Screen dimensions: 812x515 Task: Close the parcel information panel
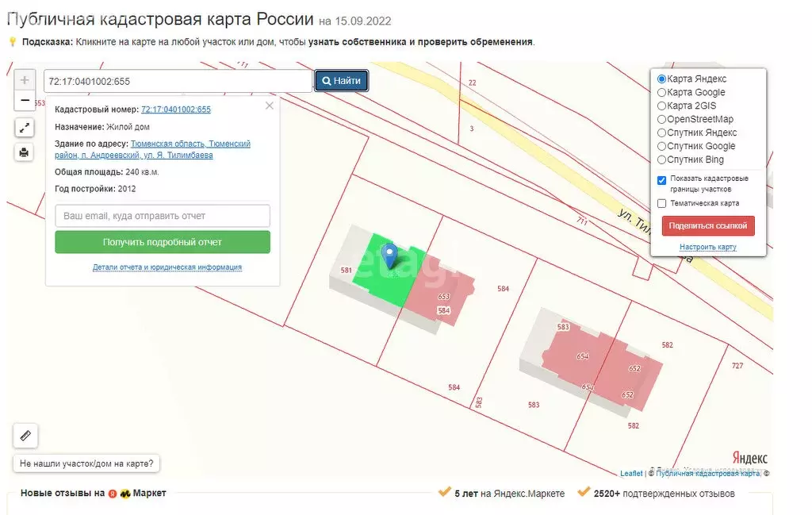(269, 105)
